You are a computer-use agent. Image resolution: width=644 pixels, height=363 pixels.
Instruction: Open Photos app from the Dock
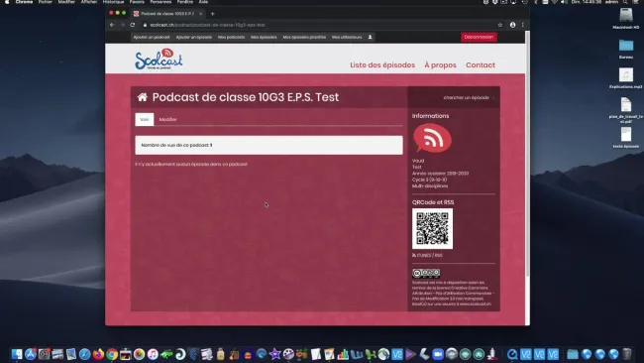pos(140,354)
